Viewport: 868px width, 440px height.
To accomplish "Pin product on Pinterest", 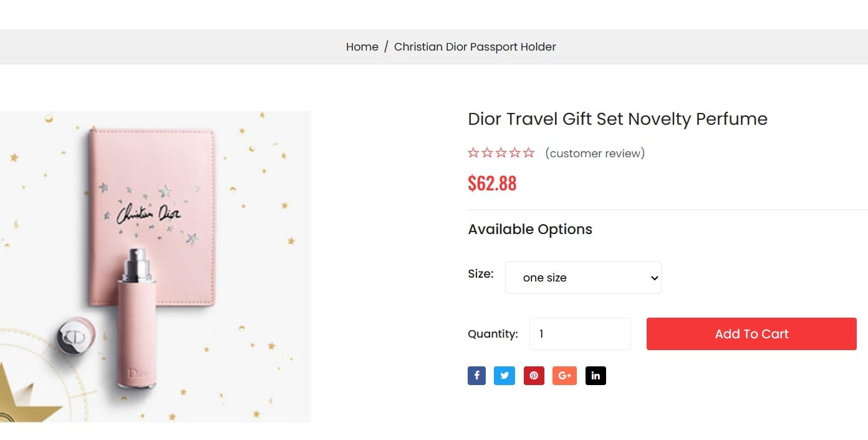I will tap(534, 376).
